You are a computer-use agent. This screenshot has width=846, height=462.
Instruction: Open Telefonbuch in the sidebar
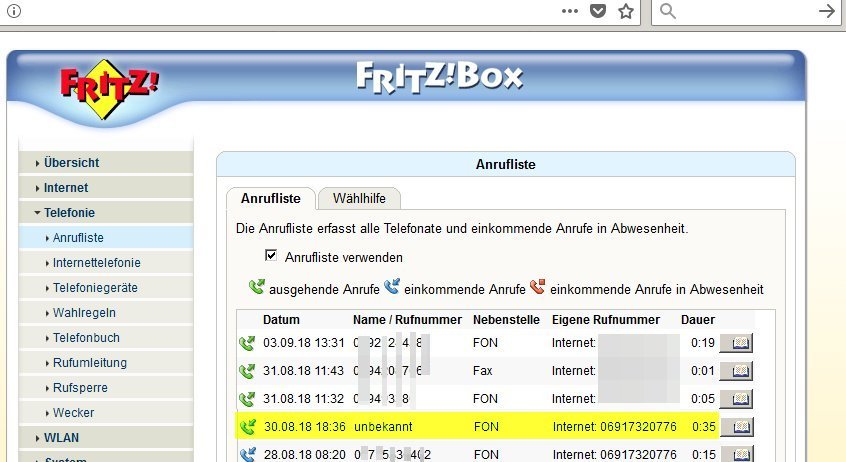(106, 338)
